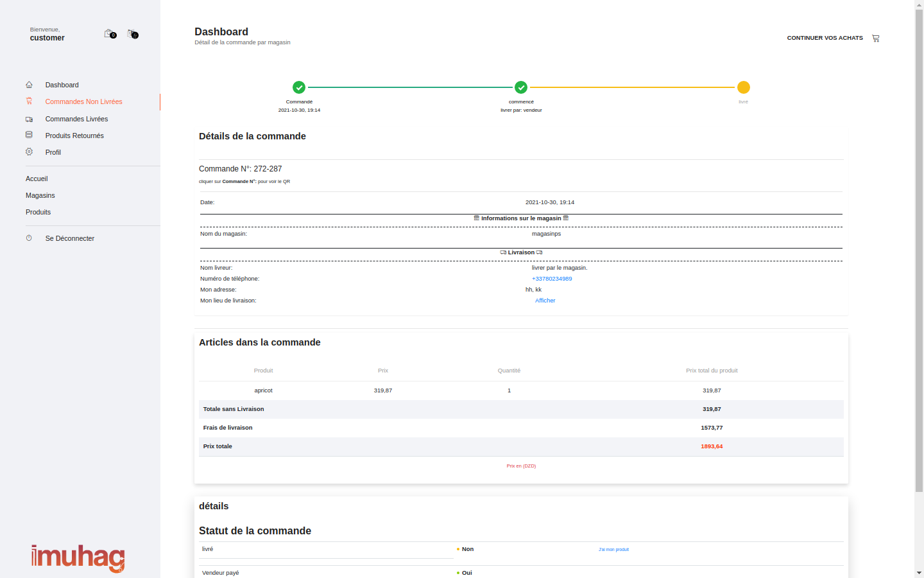
Task: Click the power icon beside Se Déconnecter
Action: coord(29,238)
